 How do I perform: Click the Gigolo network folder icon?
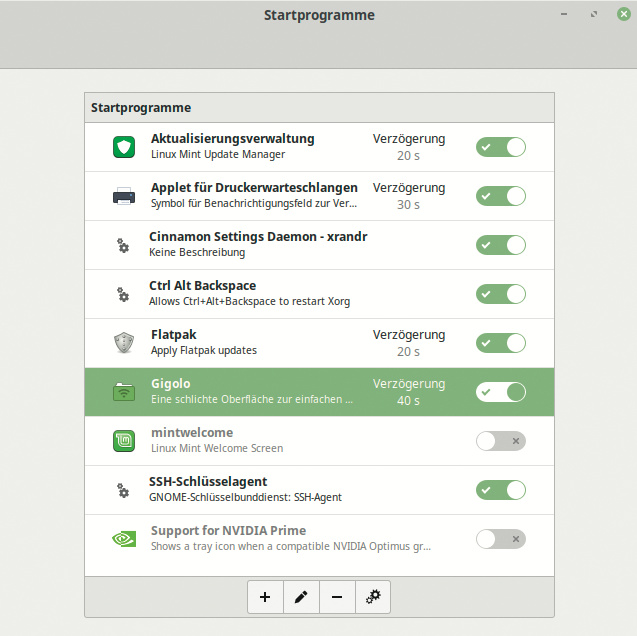point(124,392)
